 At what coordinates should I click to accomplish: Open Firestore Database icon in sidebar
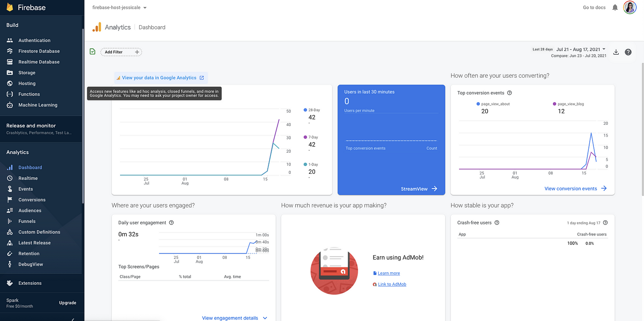[x=10, y=51]
